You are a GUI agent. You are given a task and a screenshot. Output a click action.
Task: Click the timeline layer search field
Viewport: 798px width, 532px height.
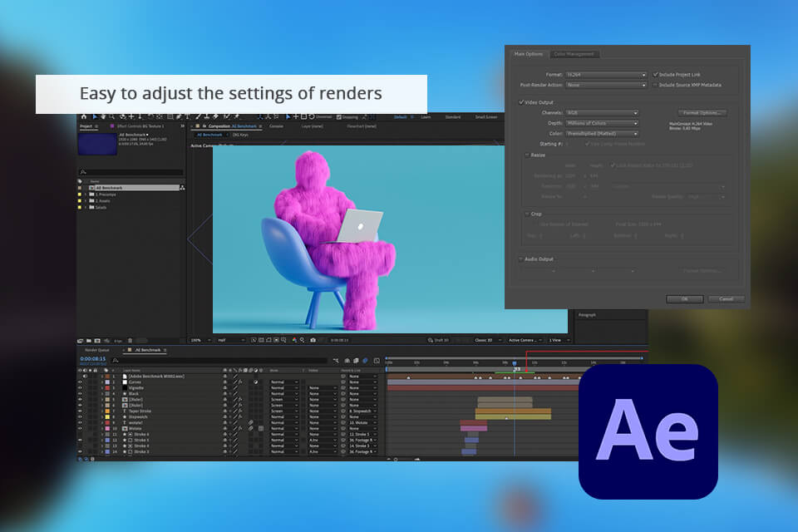219,361
